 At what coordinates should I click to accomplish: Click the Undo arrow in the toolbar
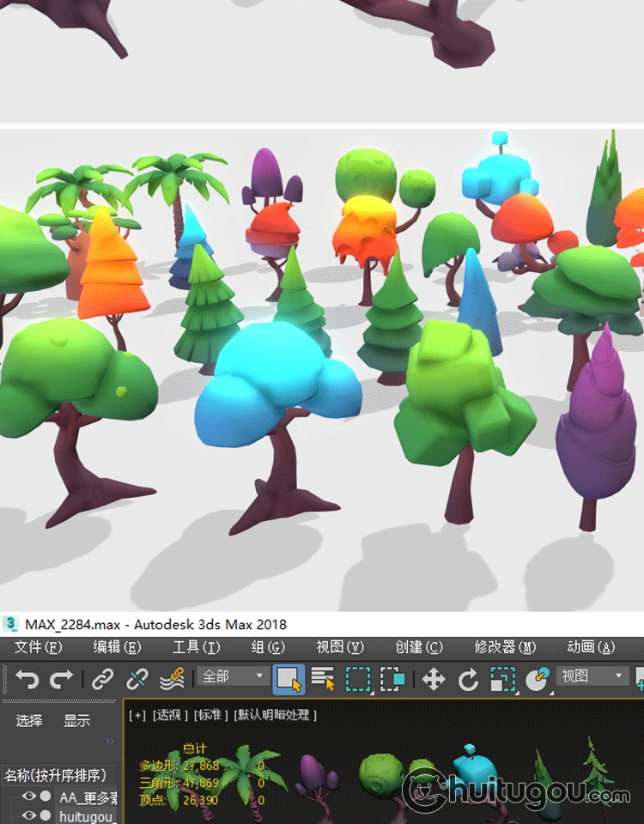pos(27,680)
